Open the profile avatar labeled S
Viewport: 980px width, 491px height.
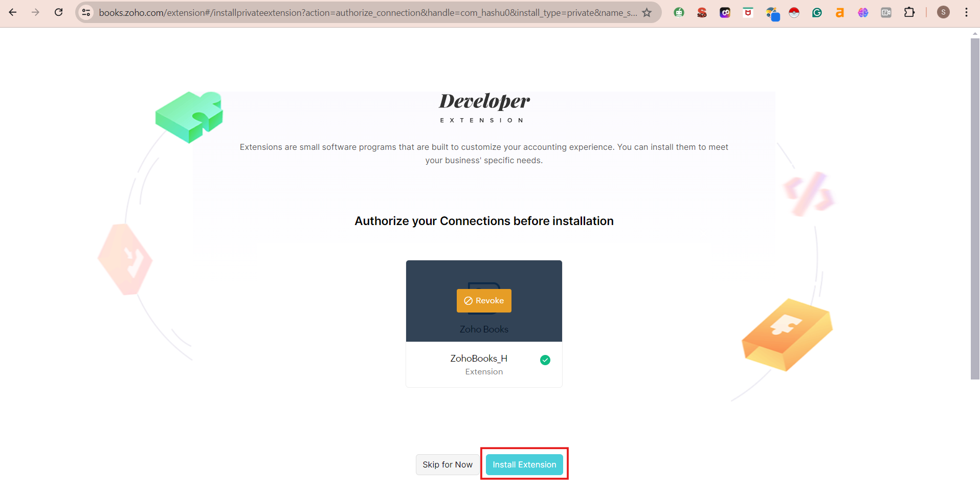click(x=943, y=12)
